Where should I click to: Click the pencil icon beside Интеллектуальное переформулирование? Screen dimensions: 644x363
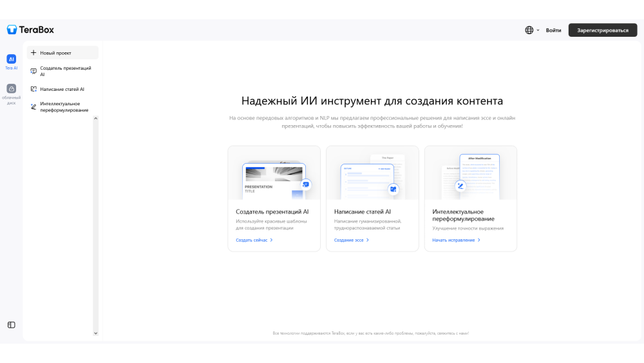point(33,107)
